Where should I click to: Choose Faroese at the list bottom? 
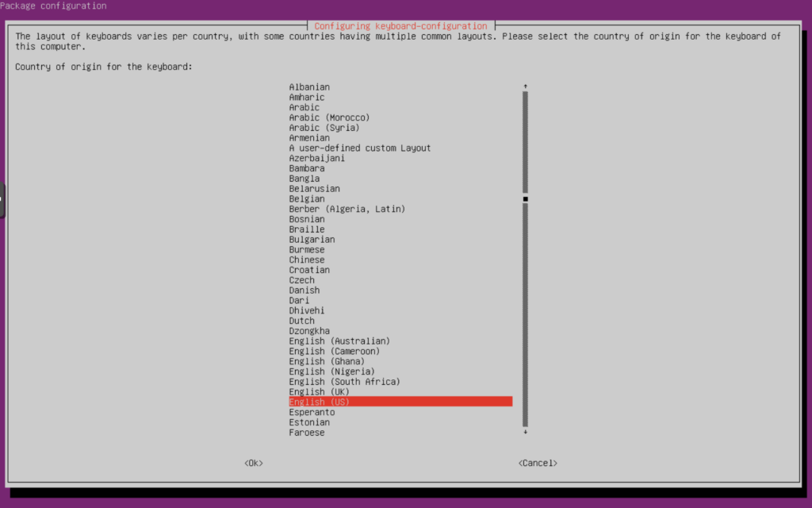coord(307,433)
